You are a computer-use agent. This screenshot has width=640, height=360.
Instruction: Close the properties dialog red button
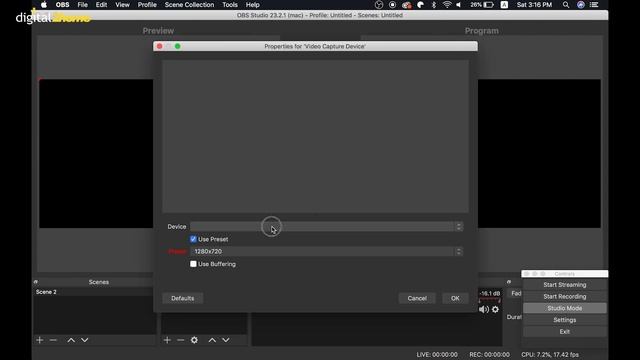click(x=160, y=46)
